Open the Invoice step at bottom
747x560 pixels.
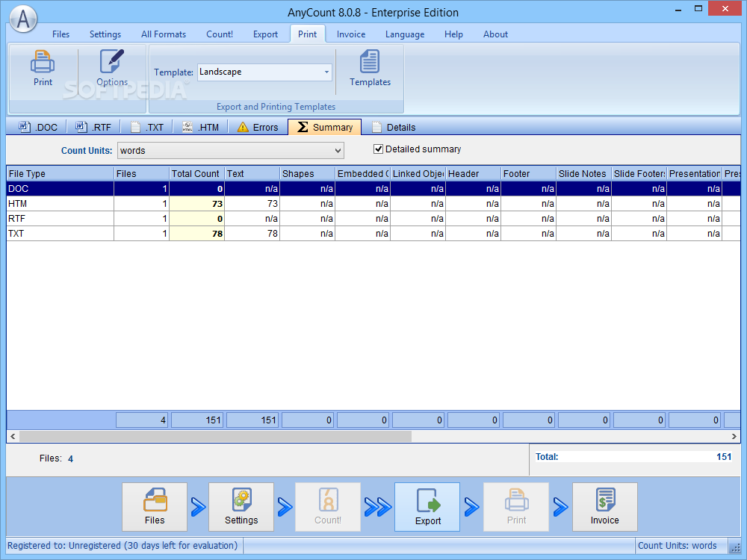pyautogui.click(x=605, y=507)
